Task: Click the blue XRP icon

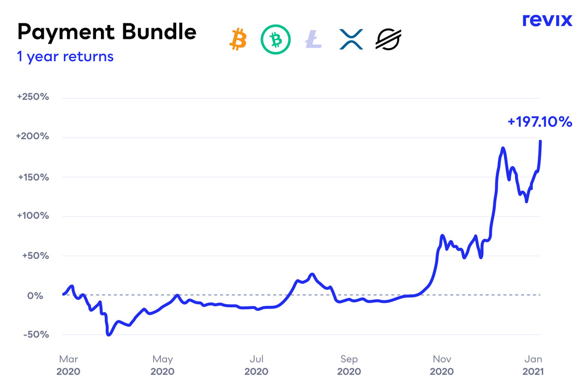Action: pos(351,39)
